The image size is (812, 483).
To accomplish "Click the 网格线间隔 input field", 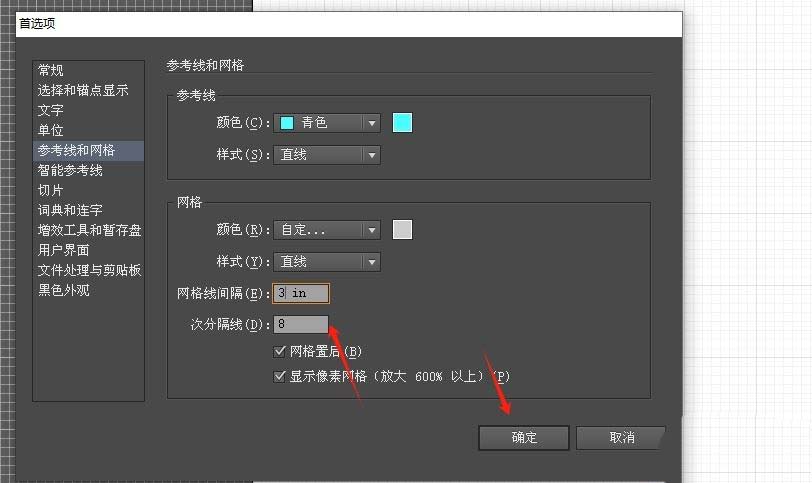I will click(302, 294).
